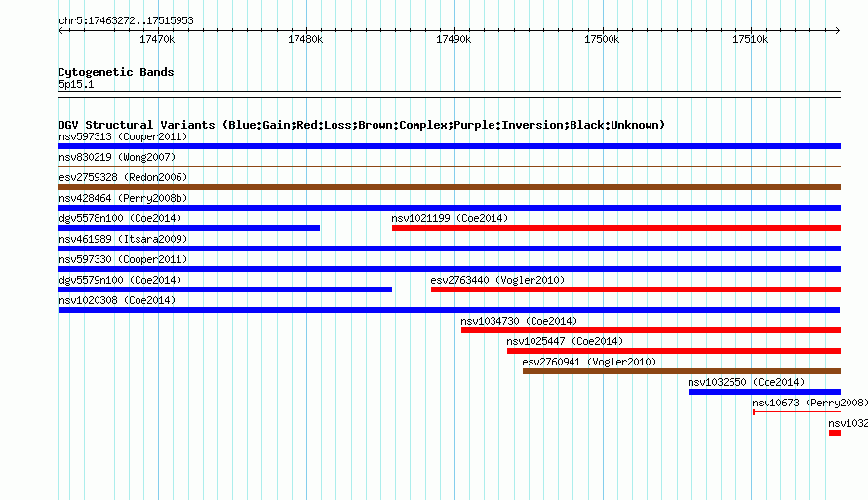Open the nsv428464 (Perry2008b) label
The width and height of the screenshot is (868, 500).
(x=123, y=198)
